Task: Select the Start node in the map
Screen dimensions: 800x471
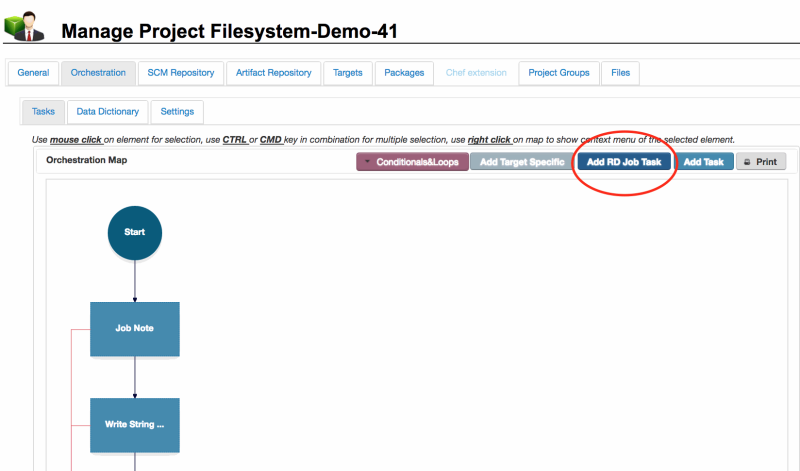Action: pos(135,232)
